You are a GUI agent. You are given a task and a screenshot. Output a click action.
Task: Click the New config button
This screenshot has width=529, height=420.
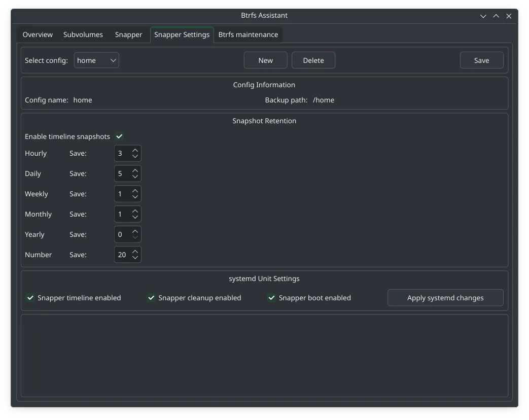click(265, 60)
